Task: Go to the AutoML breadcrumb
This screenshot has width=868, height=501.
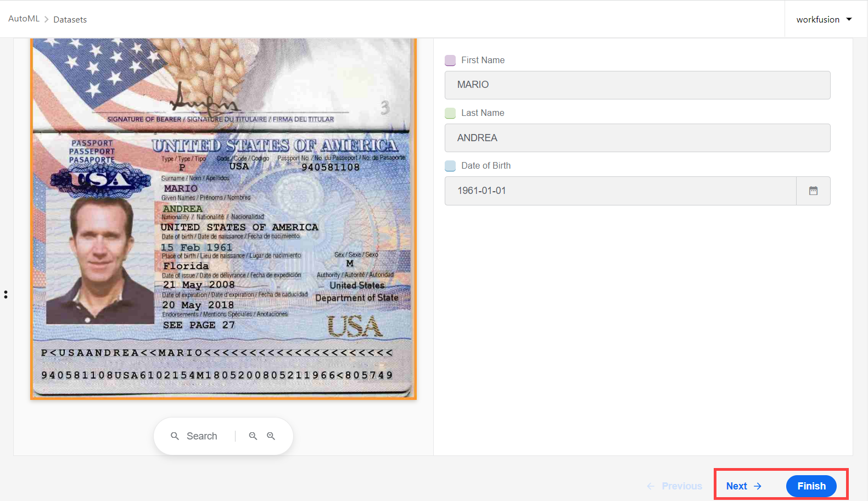Action: (x=24, y=19)
